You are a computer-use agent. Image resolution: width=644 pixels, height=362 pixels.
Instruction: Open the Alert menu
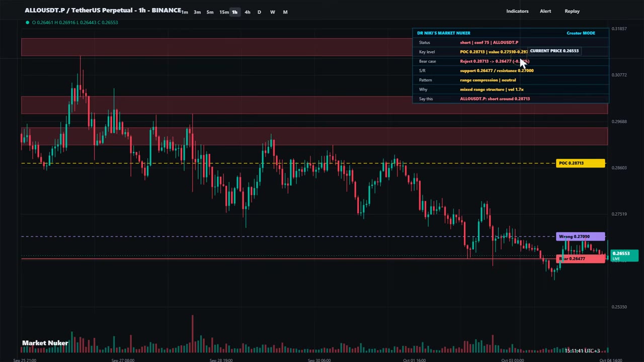coord(545,11)
